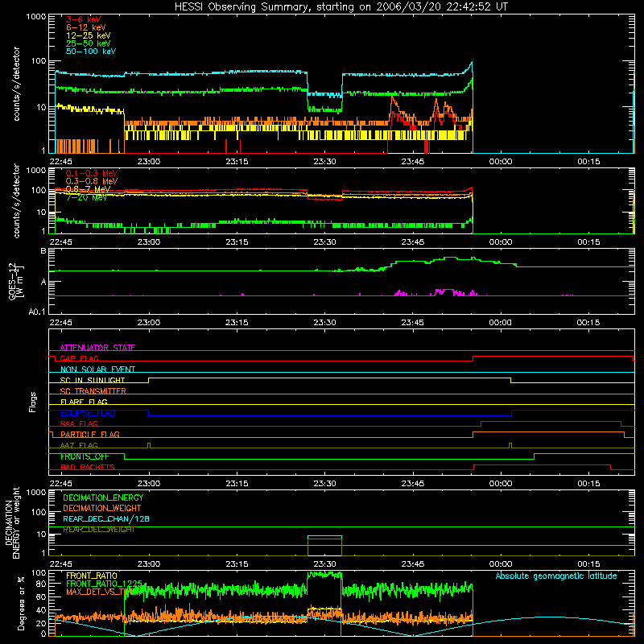The width and height of the screenshot is (644, 644).
Task: Click the B tick label on GOES axis
Action: click(x=43, y=250)
